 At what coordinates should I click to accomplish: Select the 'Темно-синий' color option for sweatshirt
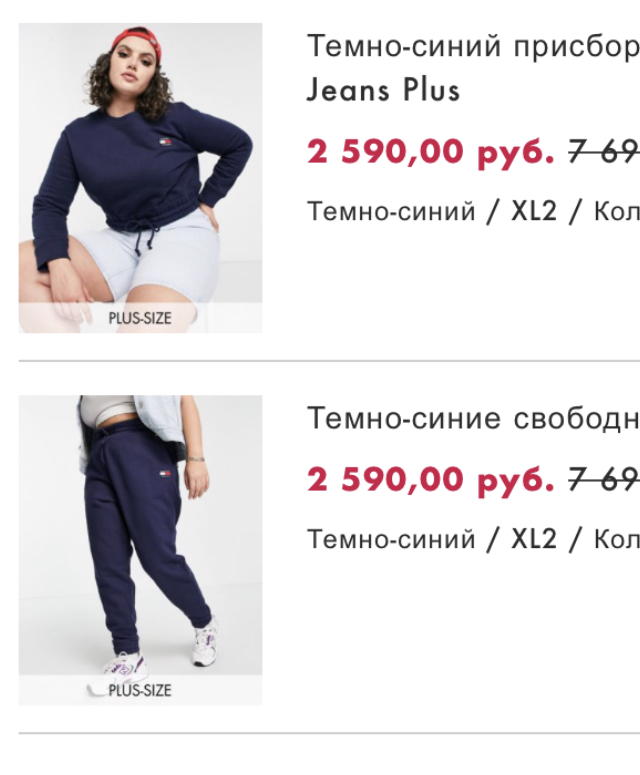391,212
